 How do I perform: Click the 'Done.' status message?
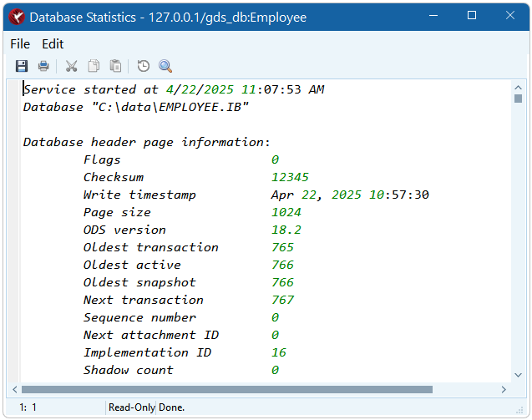point(172,407)
